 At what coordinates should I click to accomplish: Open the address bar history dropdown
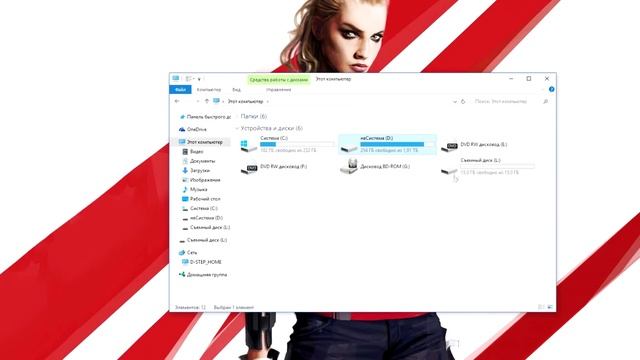[x=455, y=101]
